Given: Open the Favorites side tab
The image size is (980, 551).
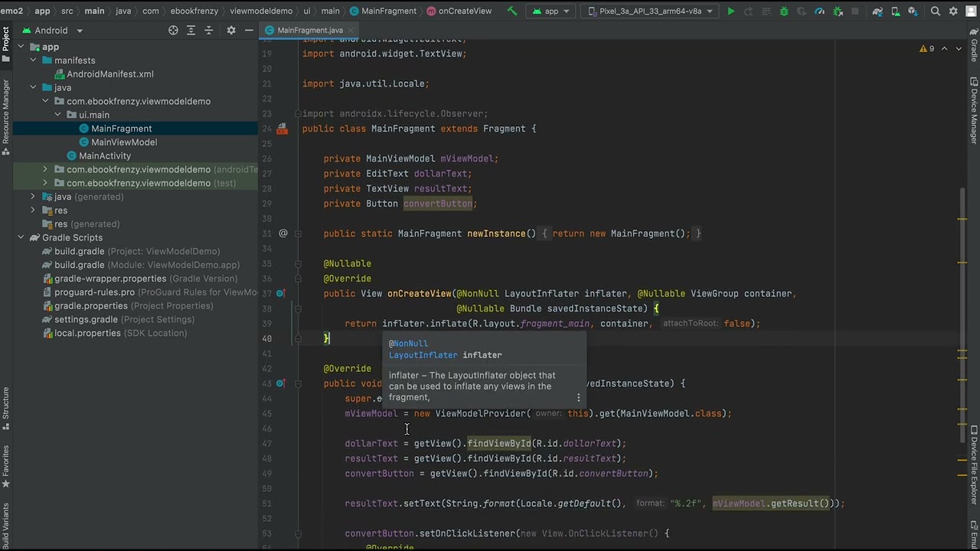Looking at the screenshot, I should 5,466.
